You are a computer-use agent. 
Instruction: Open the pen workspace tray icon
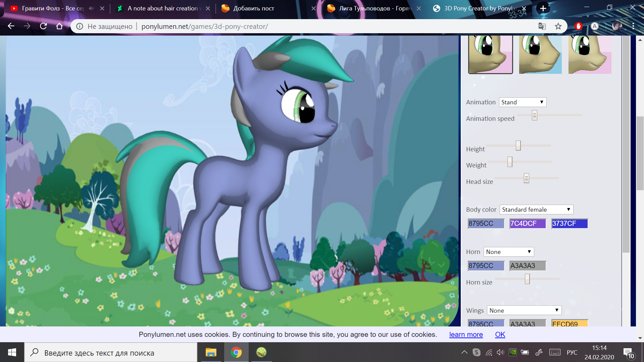coord(539,352)
